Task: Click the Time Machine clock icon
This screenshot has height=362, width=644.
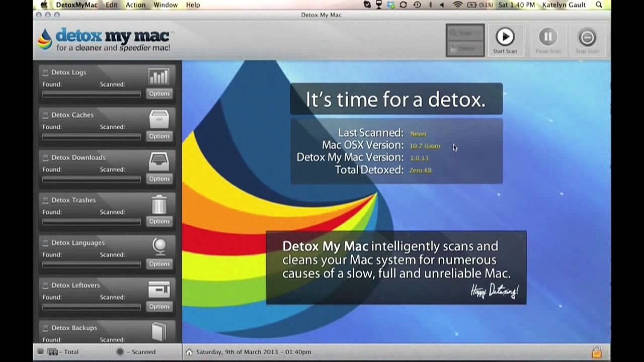Action: (x=417, y=5)
